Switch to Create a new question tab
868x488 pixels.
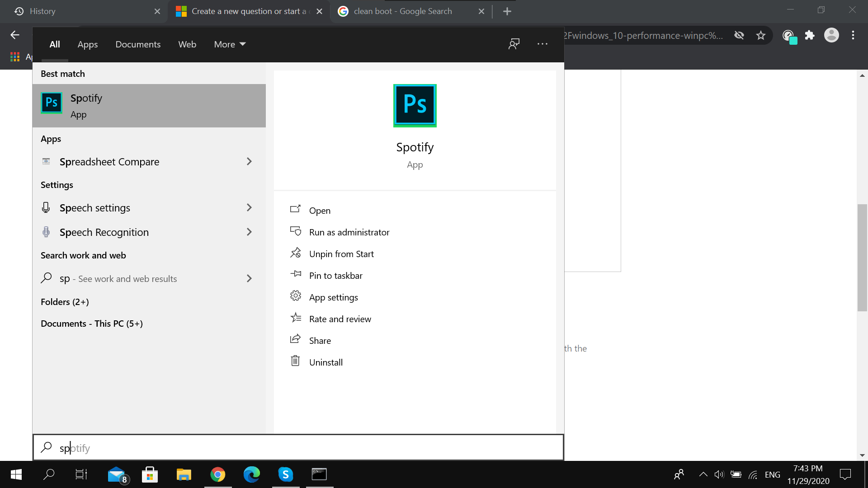coord(249,11)
